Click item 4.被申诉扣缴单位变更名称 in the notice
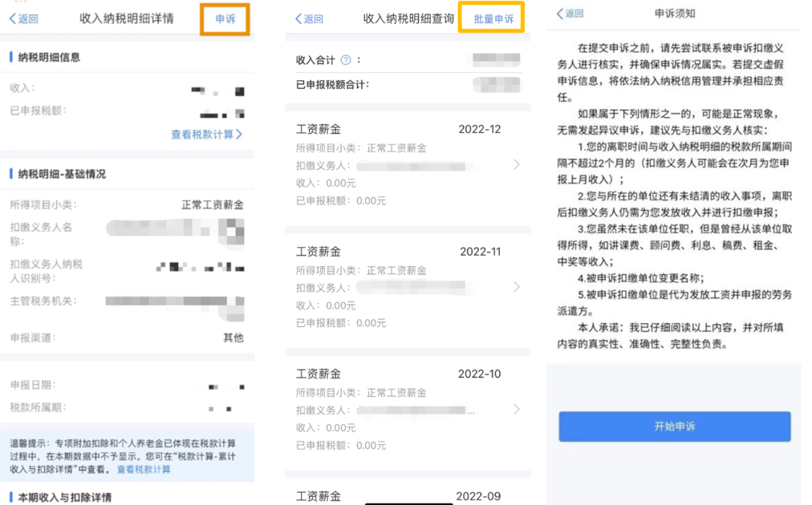The image size is (812, 505). [641, 278]
